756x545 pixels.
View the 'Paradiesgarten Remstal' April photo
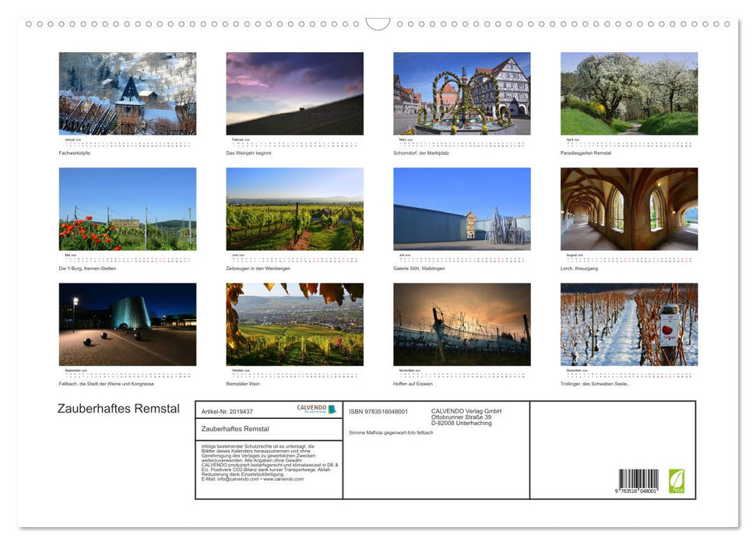[629, 92]
